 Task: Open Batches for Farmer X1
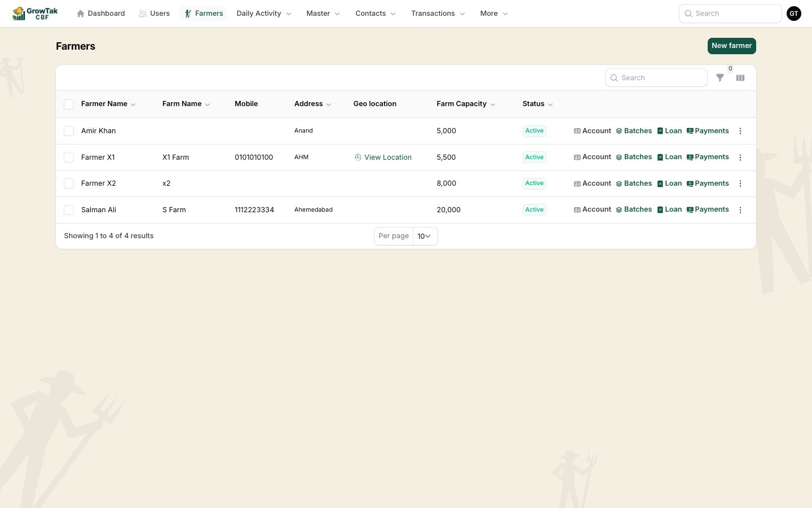[634, 157]
